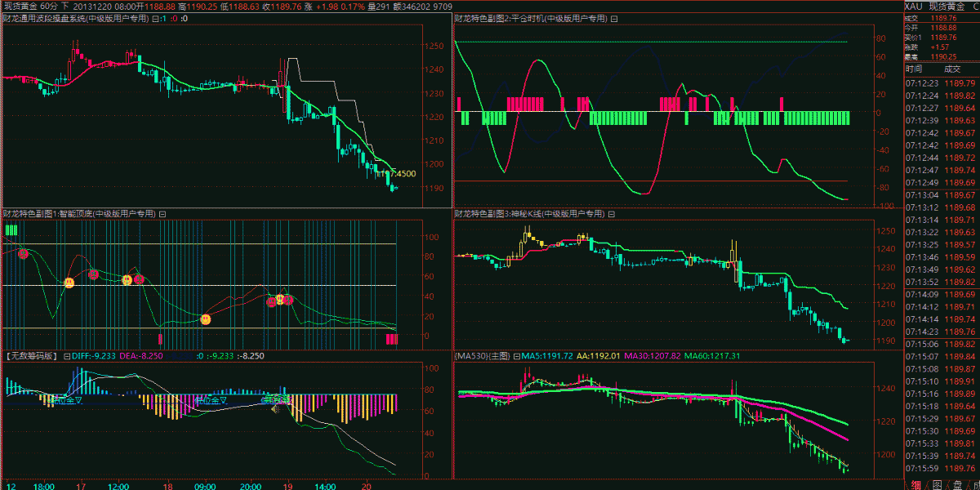The height and width of the screenshot is (490, 980).
Task: Click the XAU symbol code header
Action: click(913, 6)
